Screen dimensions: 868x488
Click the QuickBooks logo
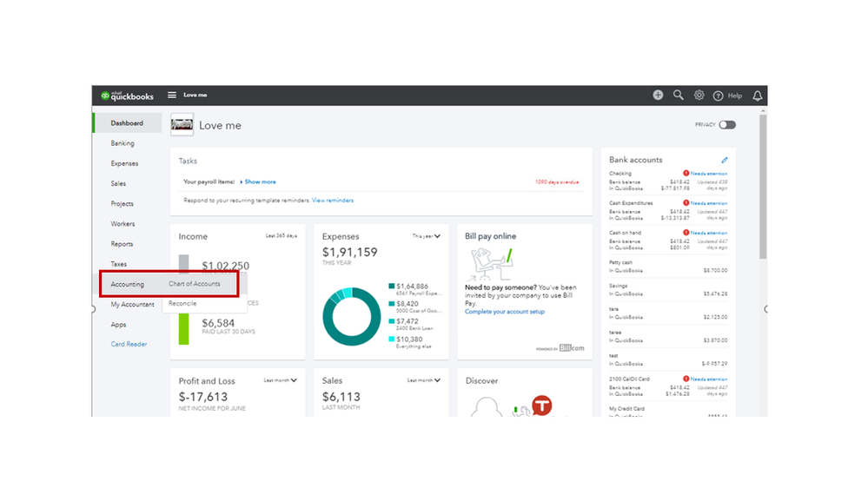pos(128,96)
